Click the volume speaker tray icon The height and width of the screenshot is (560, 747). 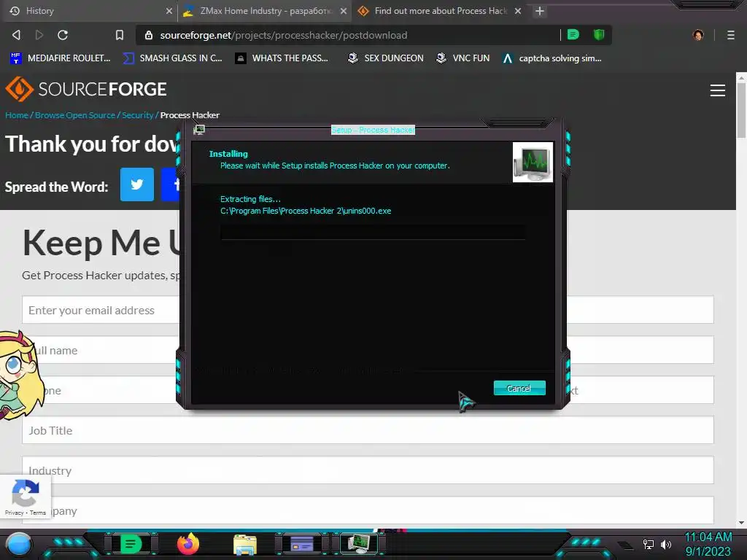666,544
